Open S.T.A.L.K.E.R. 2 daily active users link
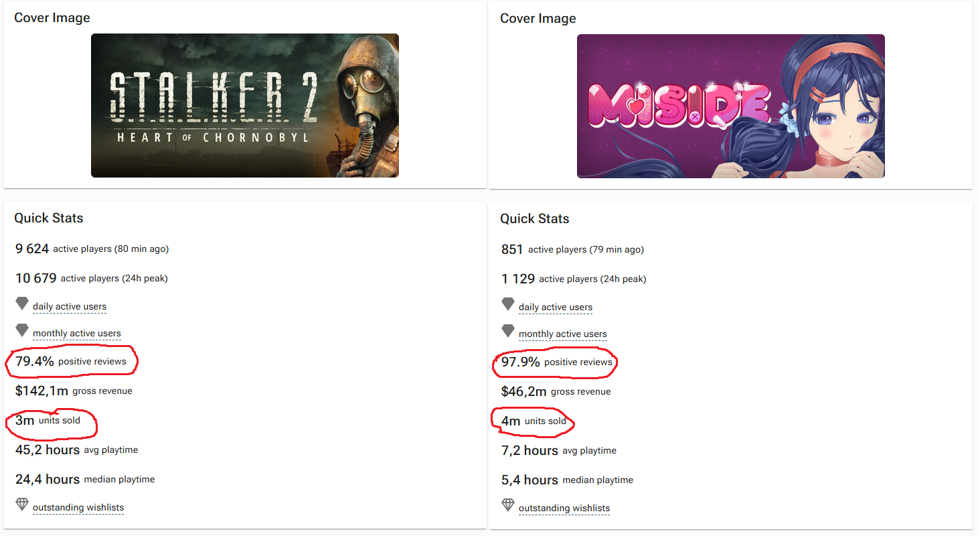The height and width of the screenshot is (536, 980). point(70,306)
